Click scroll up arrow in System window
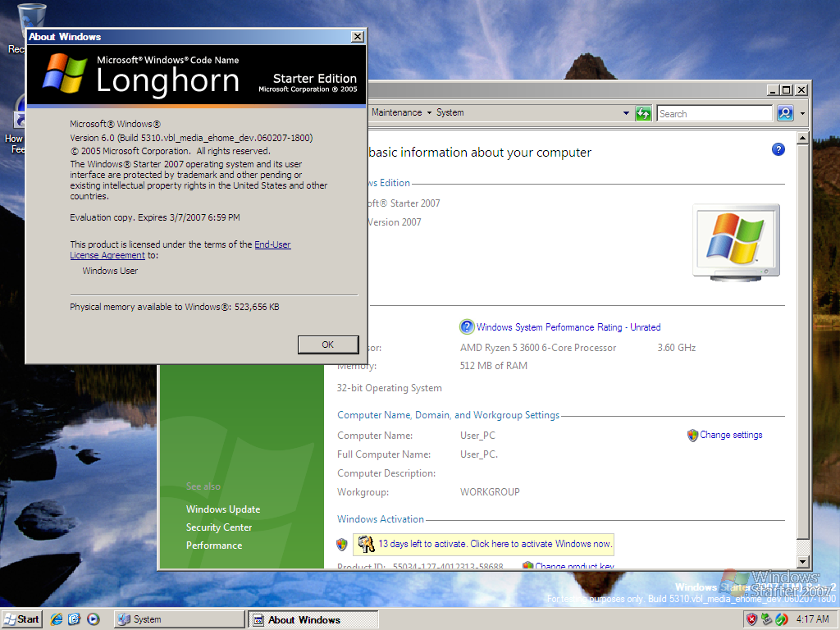 point(802,138)
